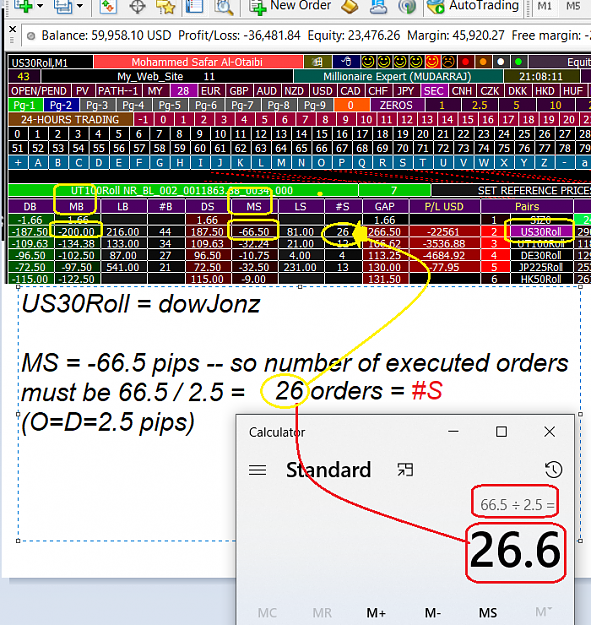This screenshot has height=625, width=591.
Task: Open the Calculator hamburger navigation menu
Action: 257,470
